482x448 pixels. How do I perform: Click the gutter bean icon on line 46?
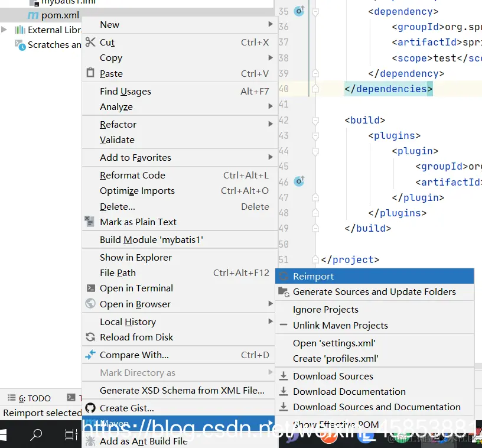[x=299, y=181]
